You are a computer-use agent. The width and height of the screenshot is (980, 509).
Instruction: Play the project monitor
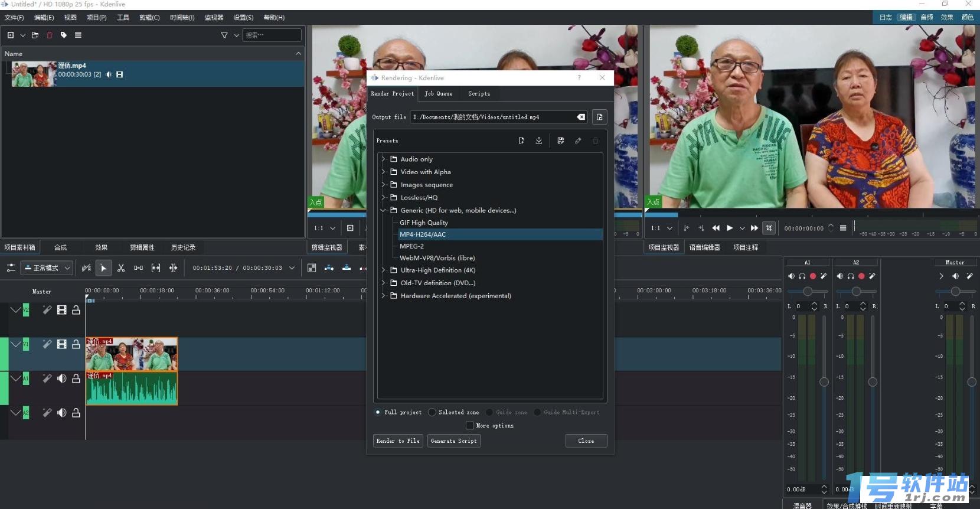[730, 228]
